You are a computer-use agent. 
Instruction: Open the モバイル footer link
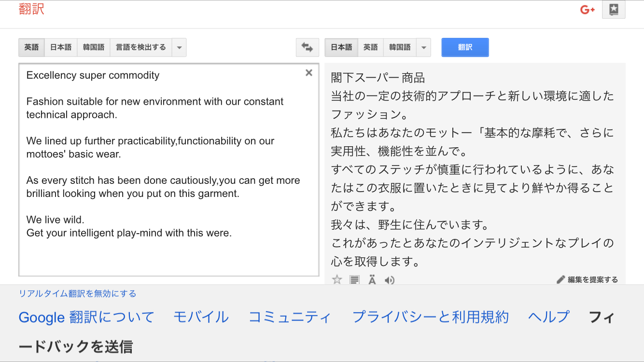[x=201, y=317]
